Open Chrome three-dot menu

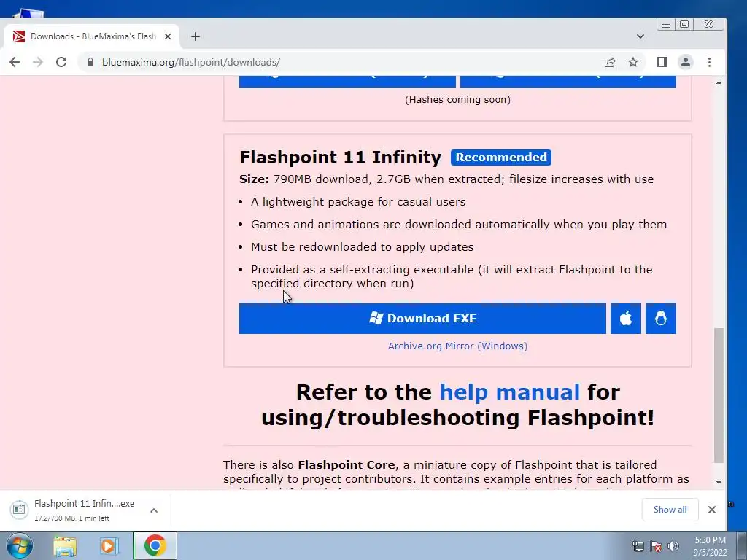pos(709,62)
